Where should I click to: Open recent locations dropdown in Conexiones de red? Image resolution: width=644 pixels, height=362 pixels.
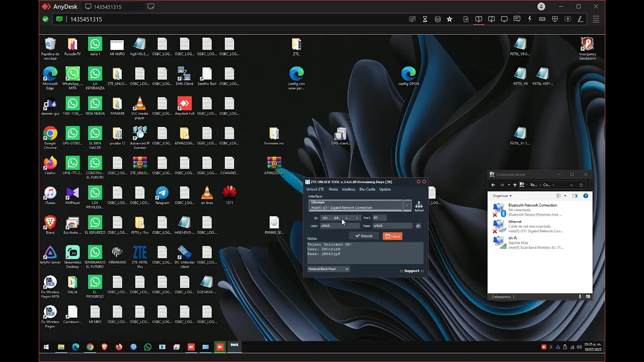click(x=509, y=185)
